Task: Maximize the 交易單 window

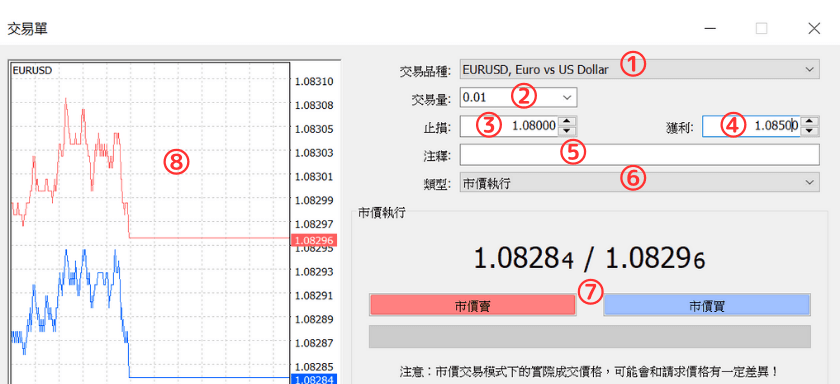Action: point(761,28)
